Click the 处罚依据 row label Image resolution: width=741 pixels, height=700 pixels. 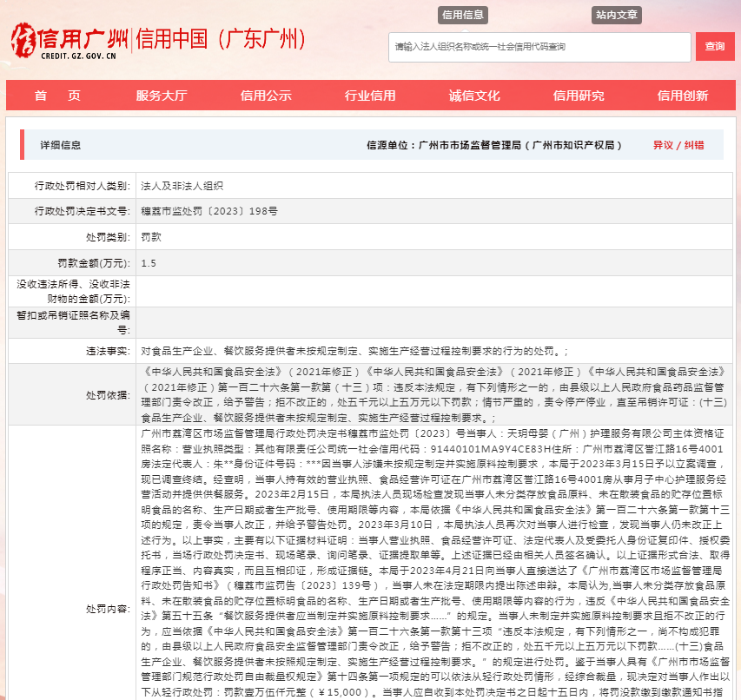[x=109, y=395]
